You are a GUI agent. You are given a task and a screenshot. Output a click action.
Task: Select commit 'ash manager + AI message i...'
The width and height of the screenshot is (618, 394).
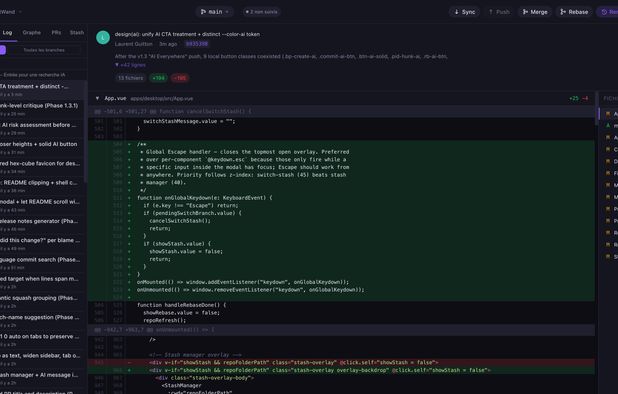pos(43,378)
